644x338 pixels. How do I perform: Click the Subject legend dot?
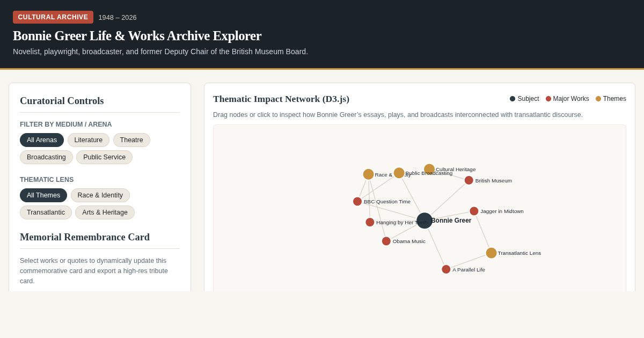(513, 99)
